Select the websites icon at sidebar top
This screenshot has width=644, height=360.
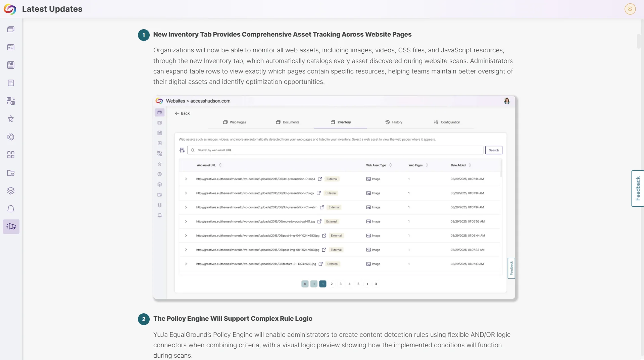11,29
